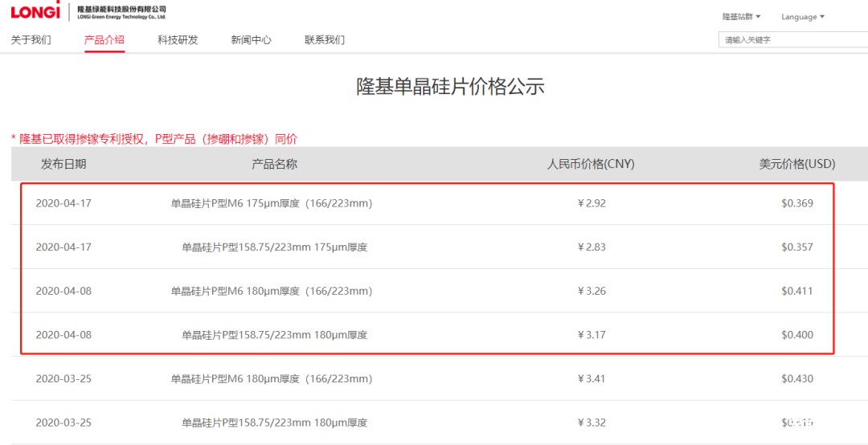The image size is (868, 445).
Task: Click the ¥3.41 price cell
Action: tap(592, 378)
